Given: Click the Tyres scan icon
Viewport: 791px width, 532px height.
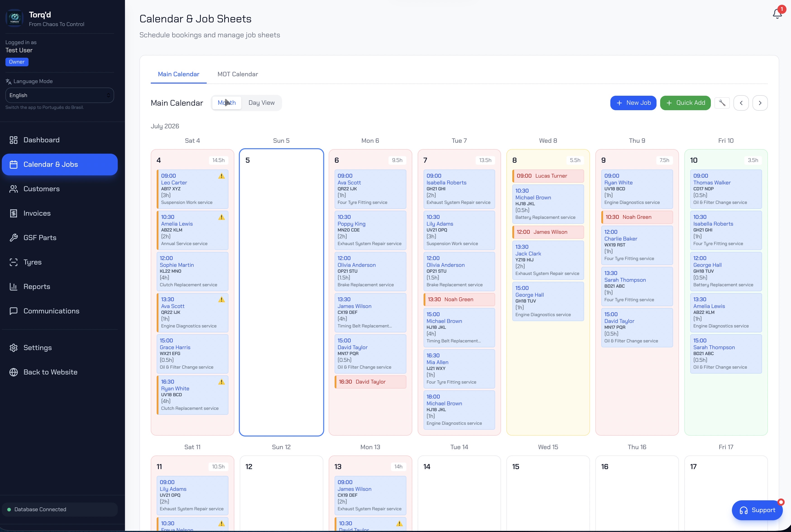Looking at the screenshot, I should coord(14,262).
